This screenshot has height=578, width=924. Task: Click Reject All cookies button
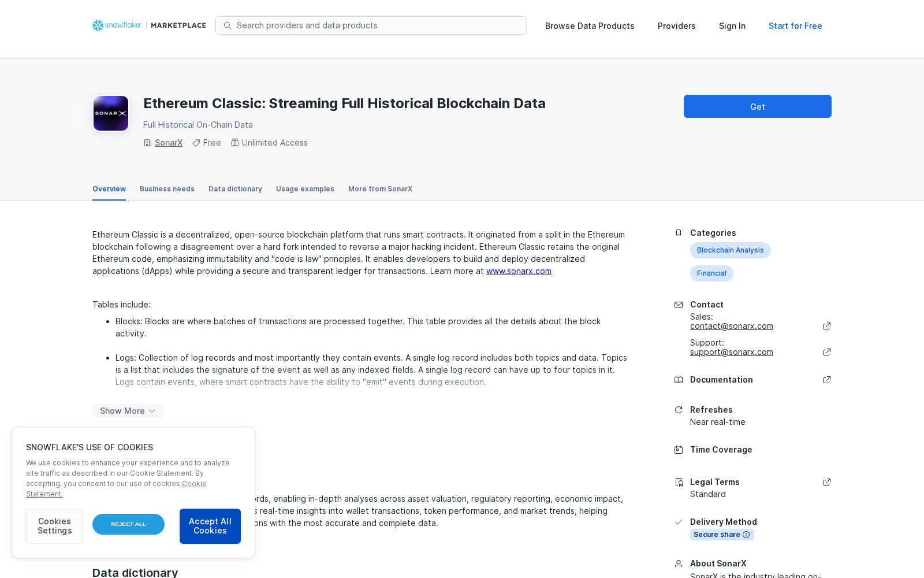coord(128,524)
